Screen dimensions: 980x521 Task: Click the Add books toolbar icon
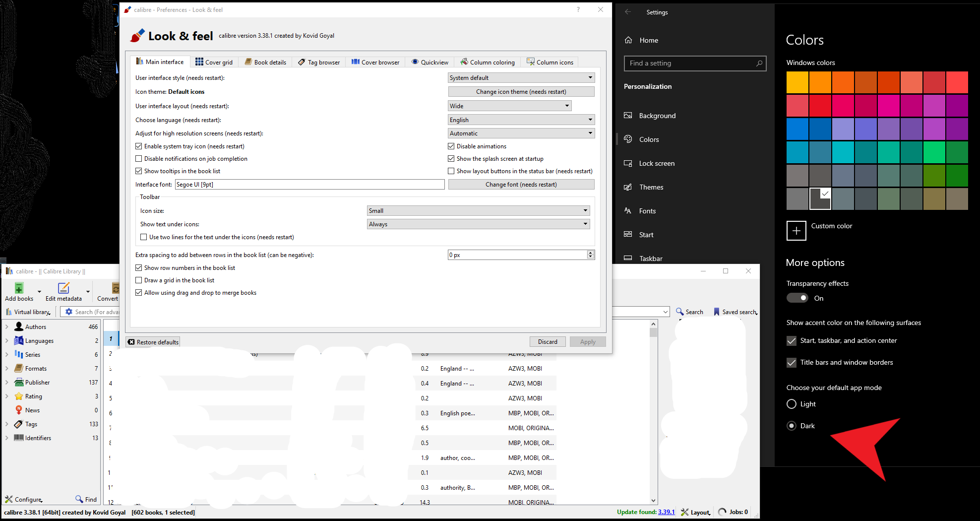tap(19, 288)
